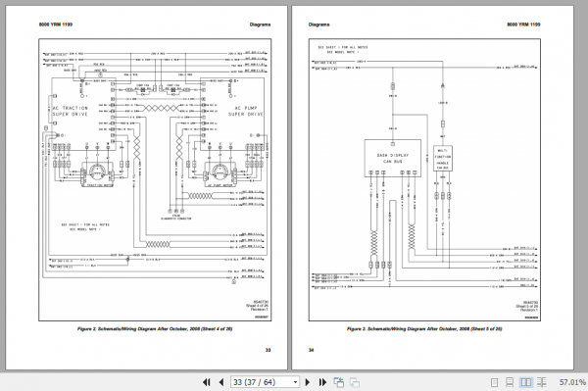Click the 8000 YRM 1199 header on left page
This screenshot has width=588, height=391.
click(x=56, y=24)
